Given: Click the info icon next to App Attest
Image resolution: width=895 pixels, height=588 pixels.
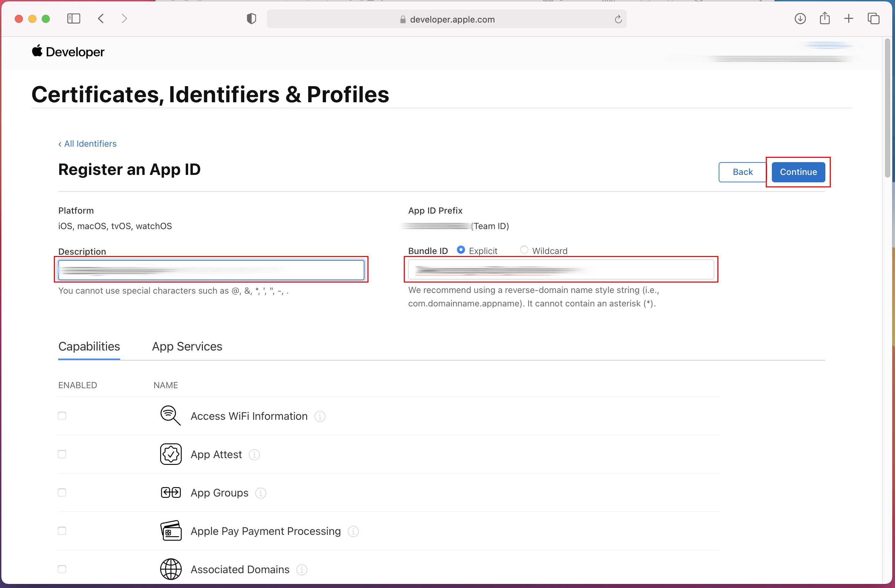Looking at the screenshot, I should tap(254, 455).
